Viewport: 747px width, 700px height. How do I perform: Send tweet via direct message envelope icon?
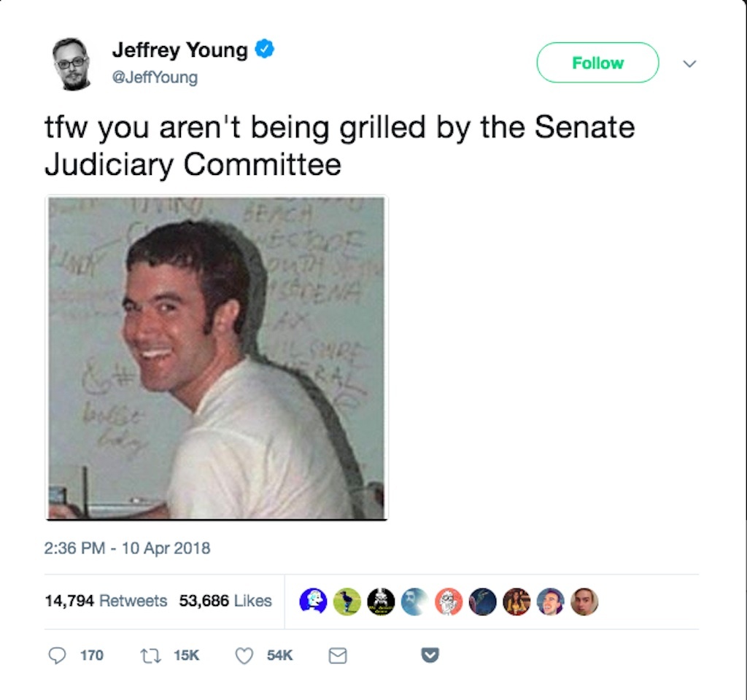point(338,656)
